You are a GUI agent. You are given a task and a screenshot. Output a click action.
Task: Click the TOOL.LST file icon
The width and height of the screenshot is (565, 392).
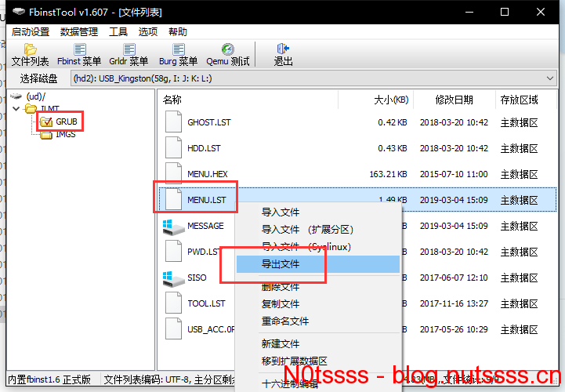coord(173,303)
